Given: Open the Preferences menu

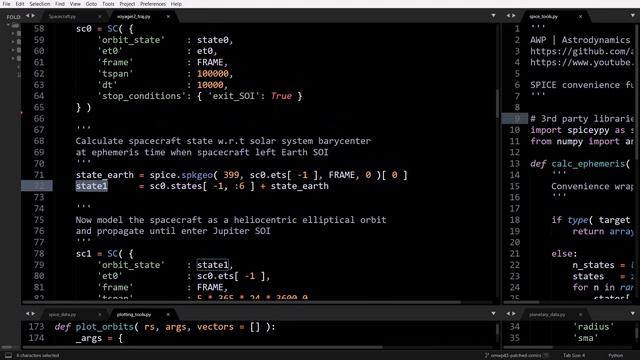Looking at the screenshot, I should pos(153,4).
